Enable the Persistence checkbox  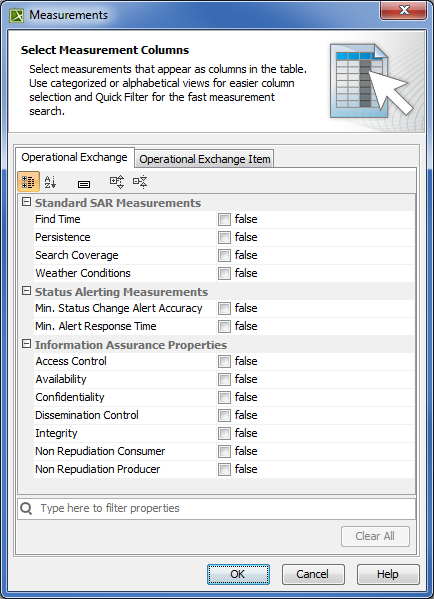(224, 237)
